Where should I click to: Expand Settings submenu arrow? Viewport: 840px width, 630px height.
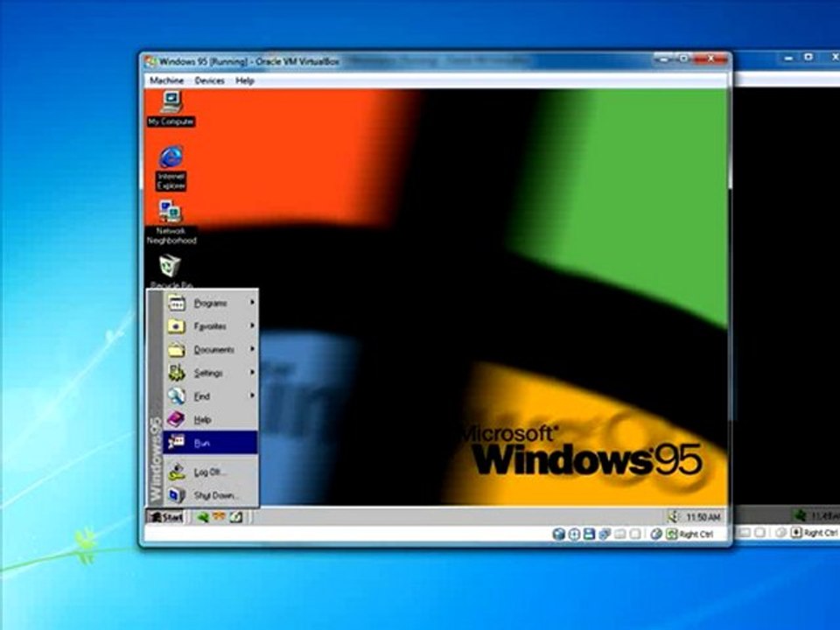click(252, 373)
